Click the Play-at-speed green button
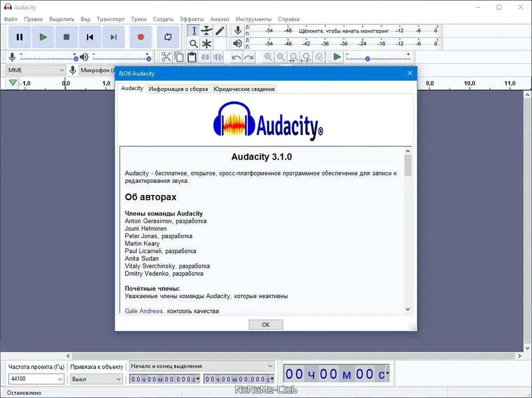The image size is (532, 398). click(337, 57)
